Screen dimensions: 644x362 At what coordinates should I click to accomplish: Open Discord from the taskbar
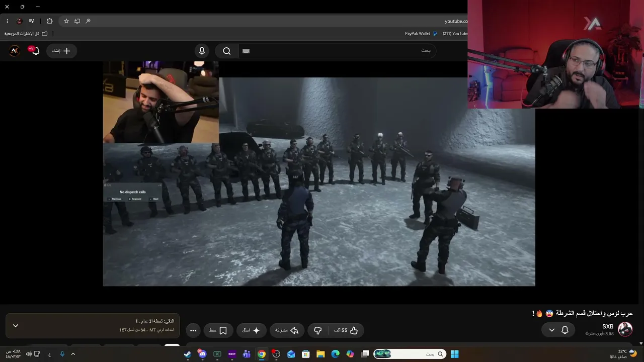click(x=202, y=354)
